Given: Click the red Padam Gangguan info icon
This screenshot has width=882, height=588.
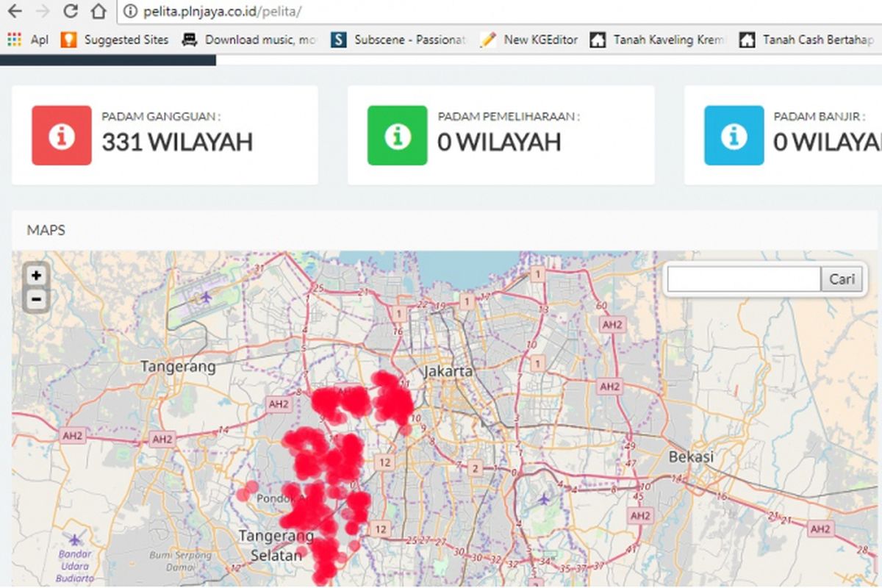Looking at the screenshot, I should tap(61, 135).
